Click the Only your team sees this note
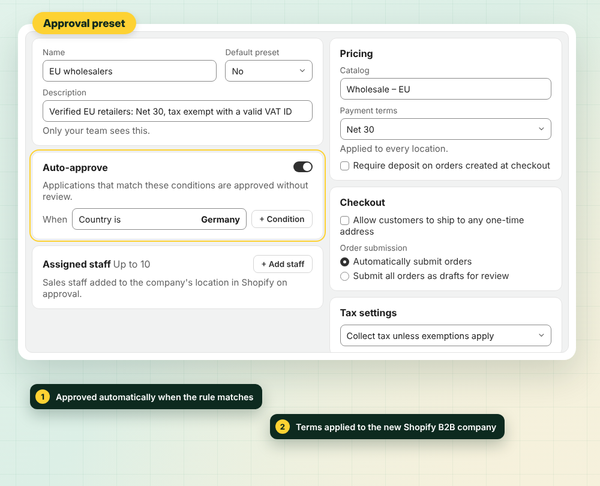Image resolution: width=600 pixels, height=486 pixels. point(96,131)
